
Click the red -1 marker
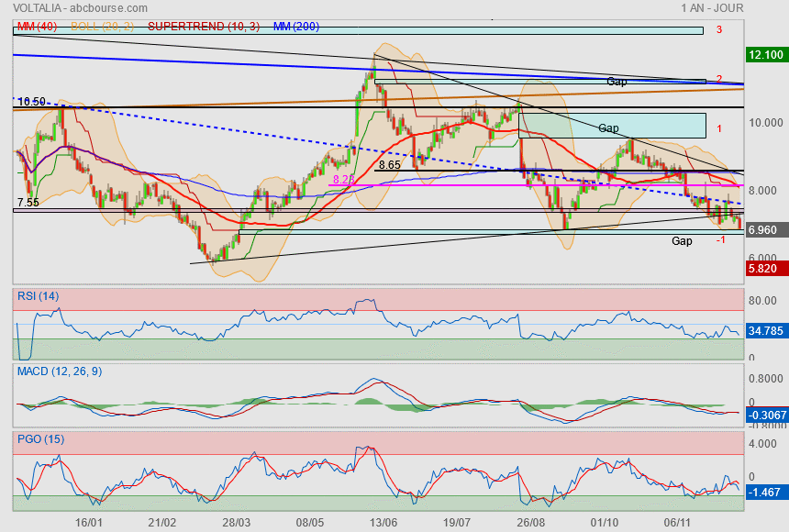[x=721, y=240]
